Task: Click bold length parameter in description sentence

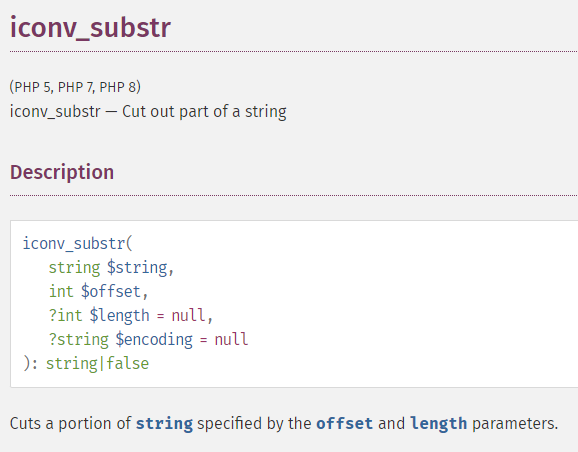Action: click(x=439, y=424)
